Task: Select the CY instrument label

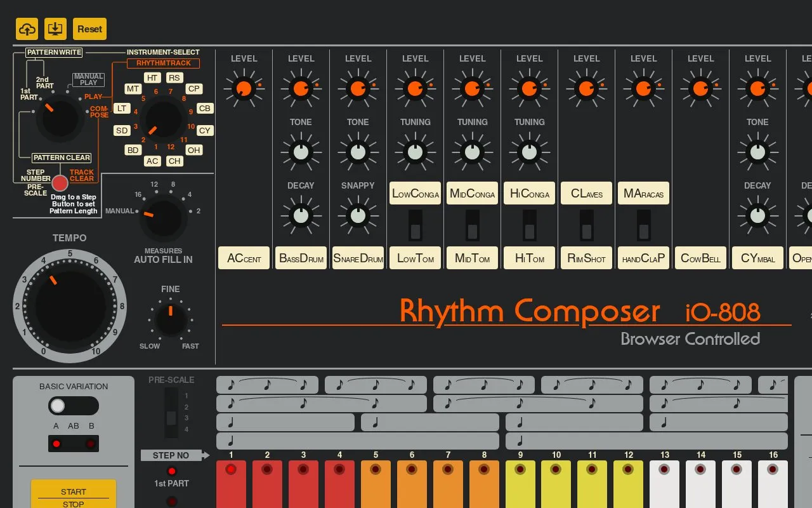Action: [204, 131]
